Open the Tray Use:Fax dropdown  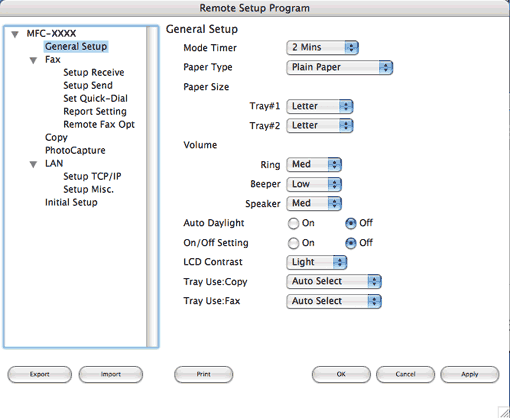pos(334,301)
